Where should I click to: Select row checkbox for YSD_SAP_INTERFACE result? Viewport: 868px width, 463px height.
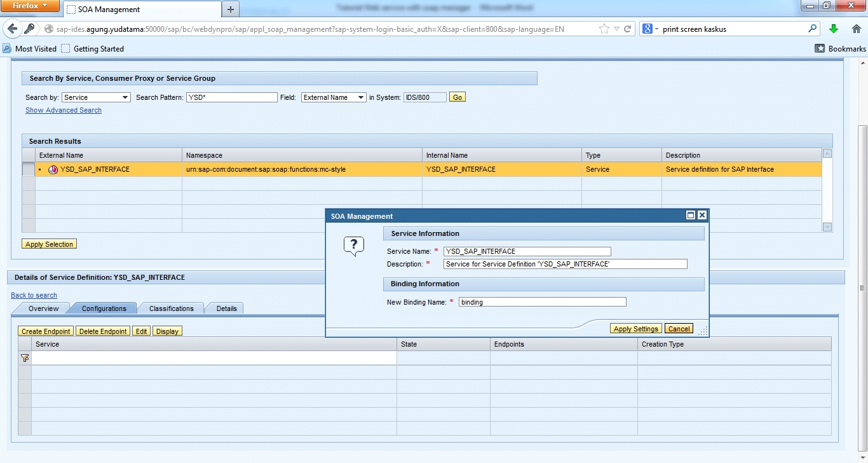pos(28,170)
